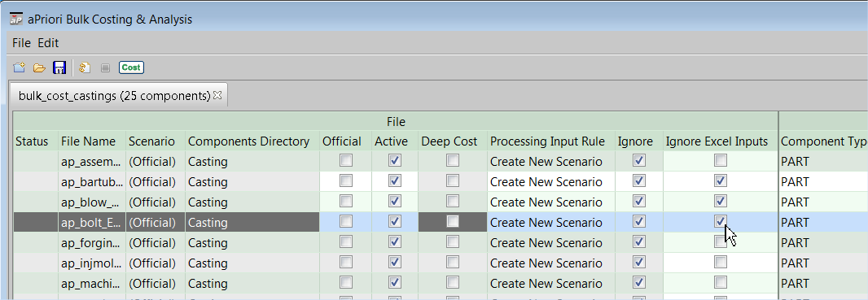Click (Official) scenario cell in ap_assem row

(156, 161)
